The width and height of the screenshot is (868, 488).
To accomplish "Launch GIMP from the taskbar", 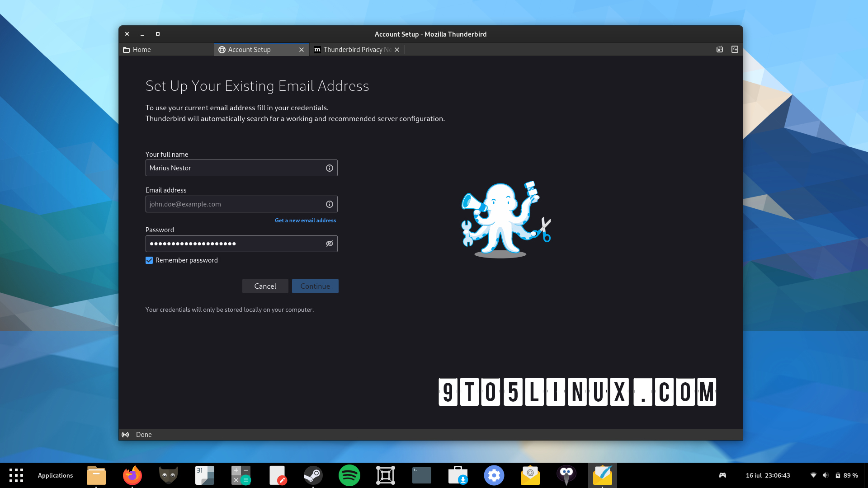I will click(x=169, y=475).
